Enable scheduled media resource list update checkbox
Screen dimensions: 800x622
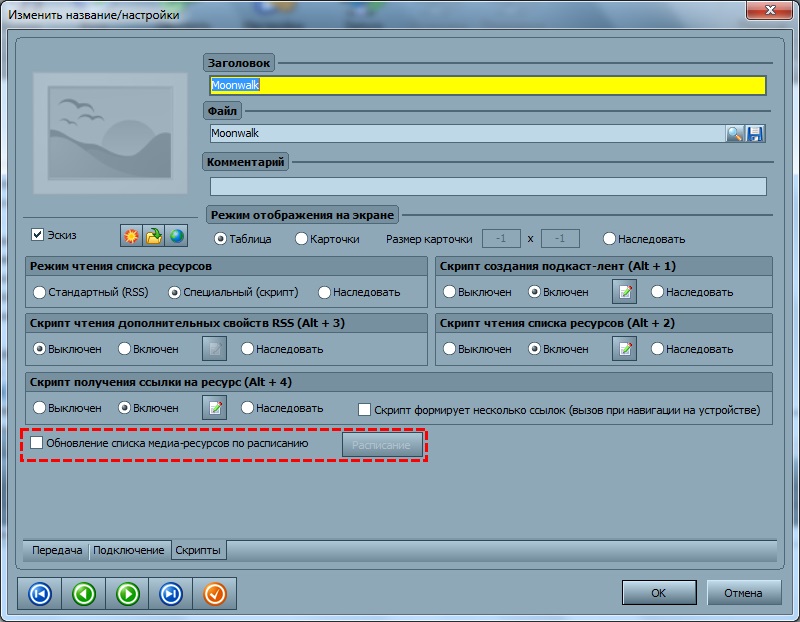click(x=37, y=443)
